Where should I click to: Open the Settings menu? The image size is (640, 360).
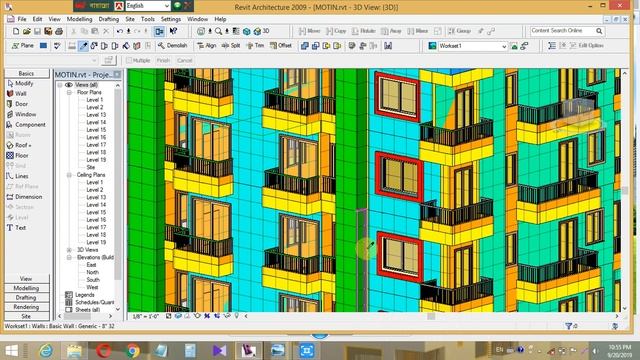click(171, 19)
